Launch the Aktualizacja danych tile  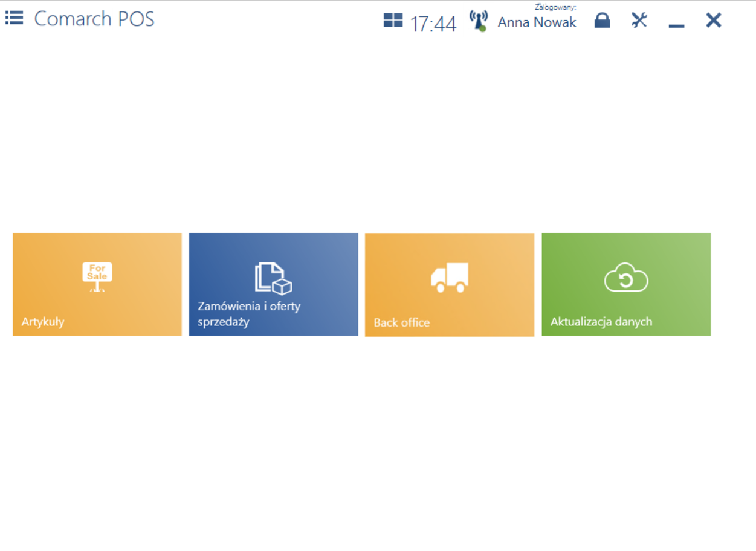[626, 284]
